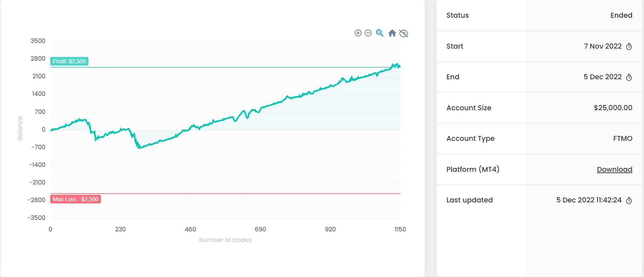Open the MT4 platform Download link
The image size is (644, 277).
614,169
